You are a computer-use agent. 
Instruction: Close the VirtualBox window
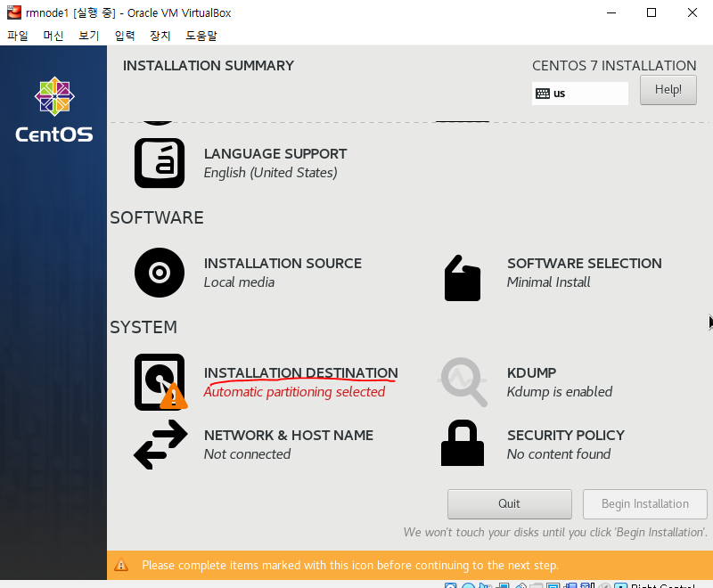(x=693, y=12)
